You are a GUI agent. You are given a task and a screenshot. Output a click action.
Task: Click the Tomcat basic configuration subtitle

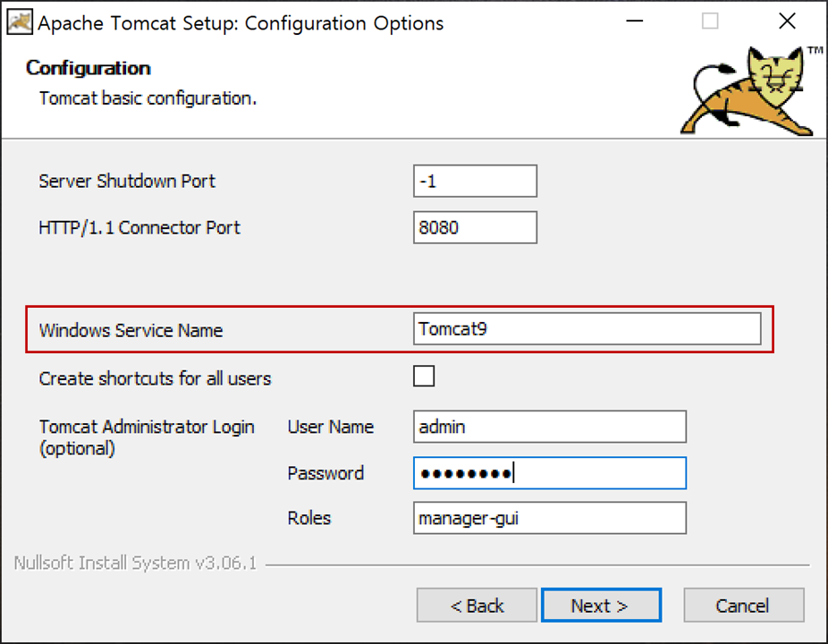click(148, 98)
